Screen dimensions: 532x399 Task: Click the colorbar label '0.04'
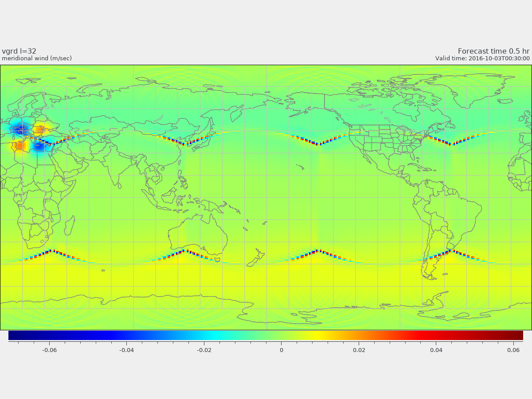pyautogui.click(x=436, y=350)
